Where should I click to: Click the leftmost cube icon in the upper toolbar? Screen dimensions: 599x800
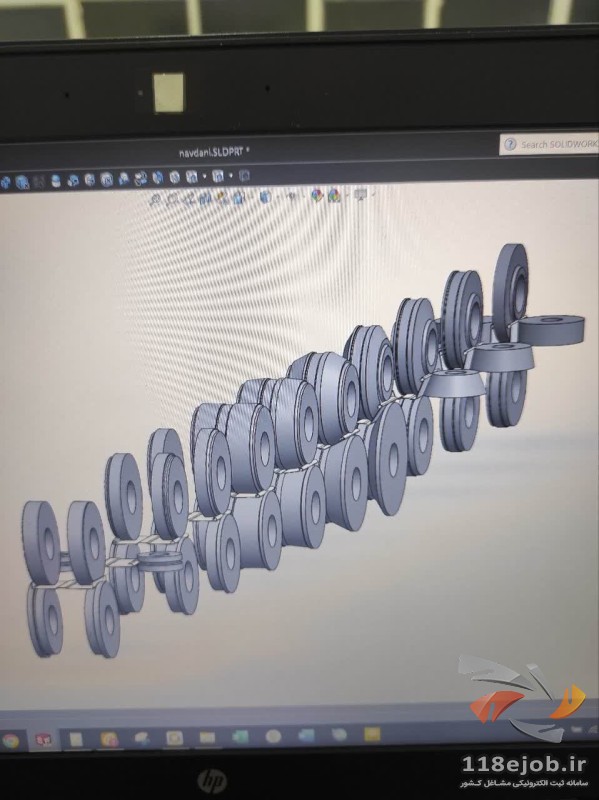[x=5, y=182]
